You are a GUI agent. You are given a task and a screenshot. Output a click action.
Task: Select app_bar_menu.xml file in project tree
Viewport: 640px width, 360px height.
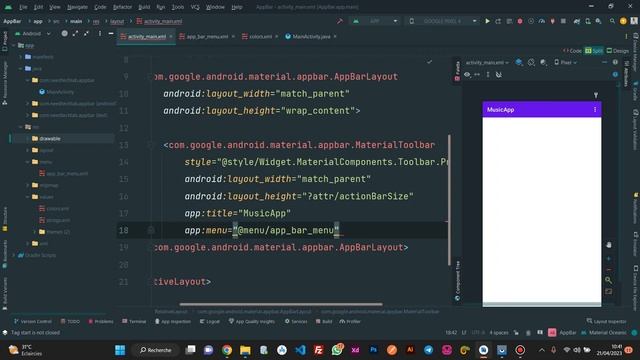pyautogui.click(x=64, y=173)
